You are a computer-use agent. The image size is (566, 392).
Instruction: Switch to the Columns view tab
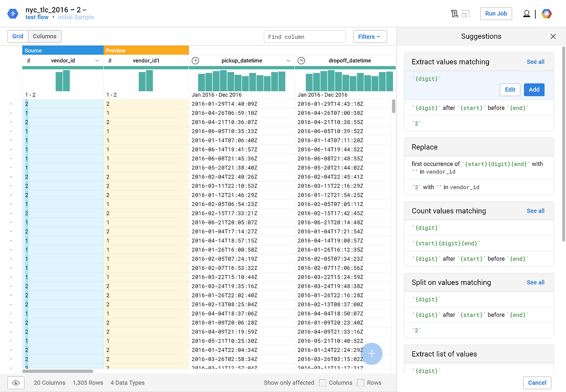coord(45,36)
